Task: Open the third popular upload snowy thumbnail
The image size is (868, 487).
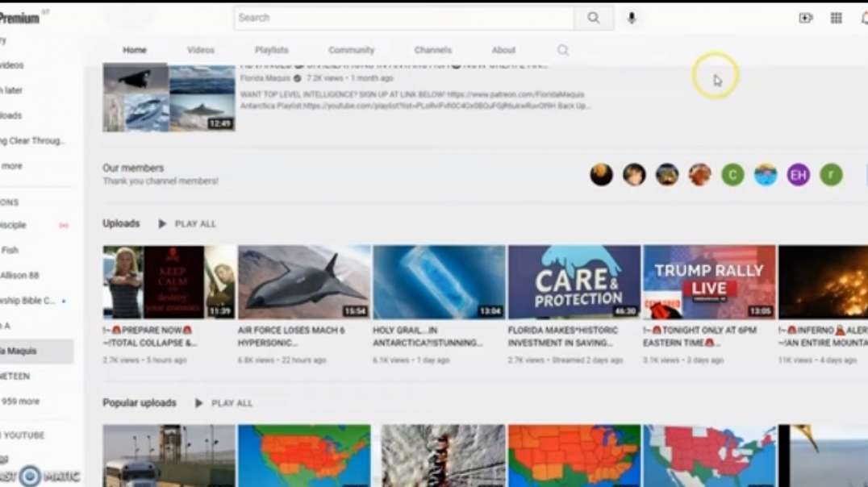Action: click(439, 456)
